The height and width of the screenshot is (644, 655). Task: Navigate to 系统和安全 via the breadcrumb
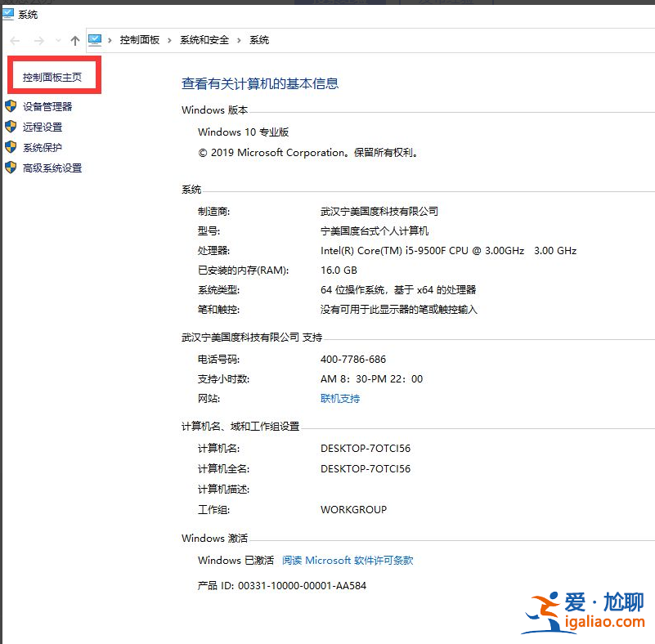click(202, 39)
